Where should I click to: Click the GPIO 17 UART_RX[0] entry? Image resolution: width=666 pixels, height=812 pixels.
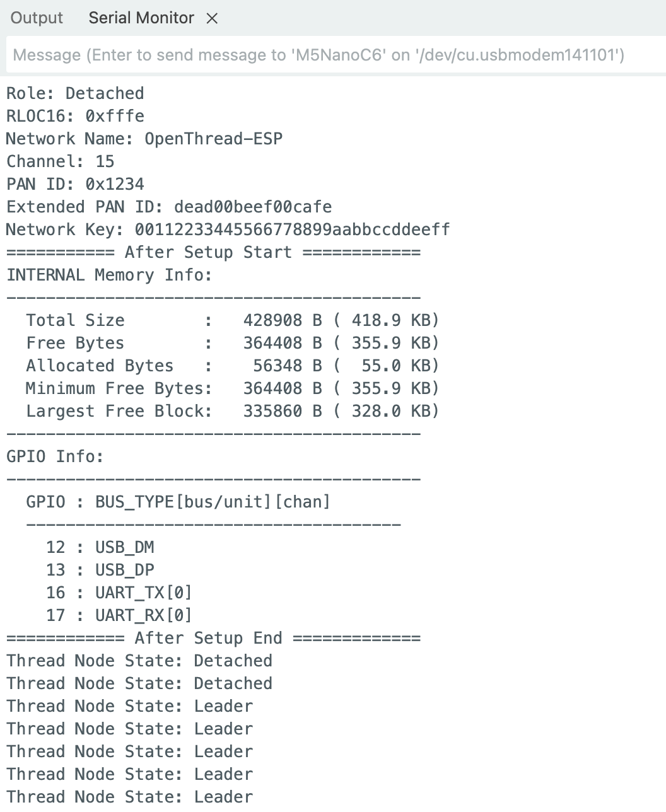pyautogui.click(x=119, y=615)
